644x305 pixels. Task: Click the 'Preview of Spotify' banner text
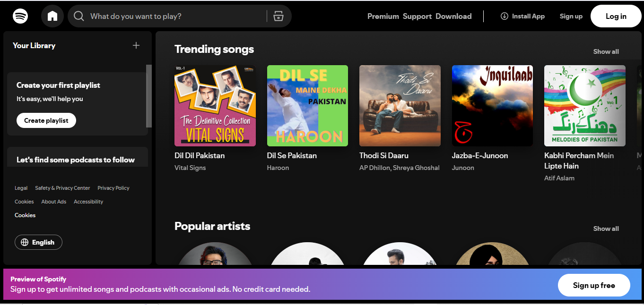(38, 279)
